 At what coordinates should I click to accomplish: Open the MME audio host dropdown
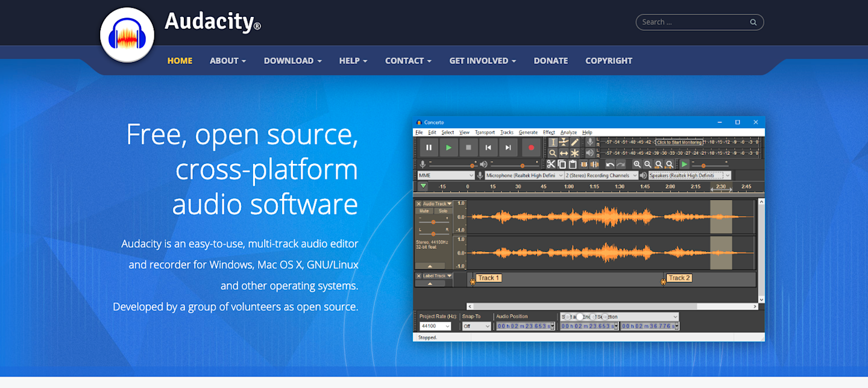(x=446, y=175)
